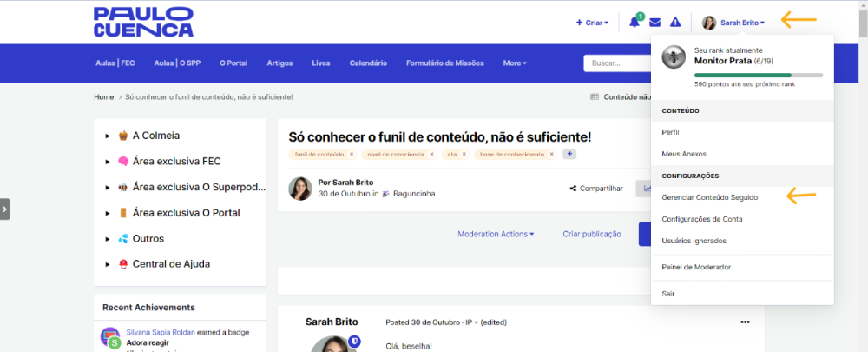Click Sair to log out
The image size is (868, 352).
tap(742, 294)
